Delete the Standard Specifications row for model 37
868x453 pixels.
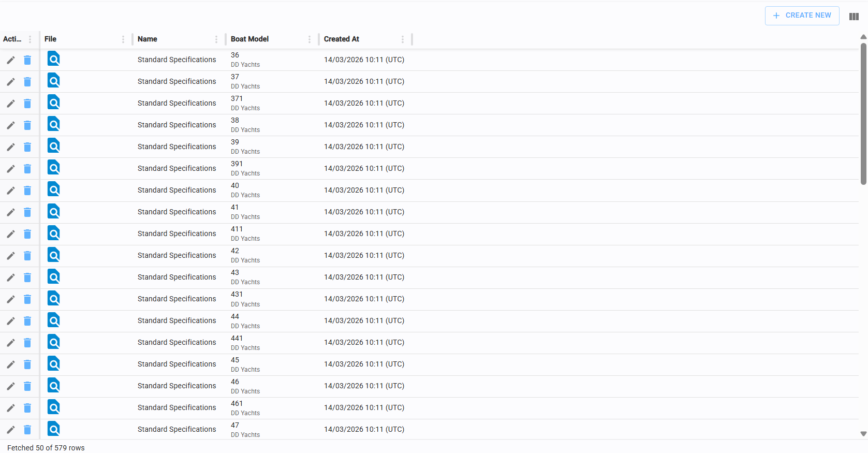tap(27, 82)
